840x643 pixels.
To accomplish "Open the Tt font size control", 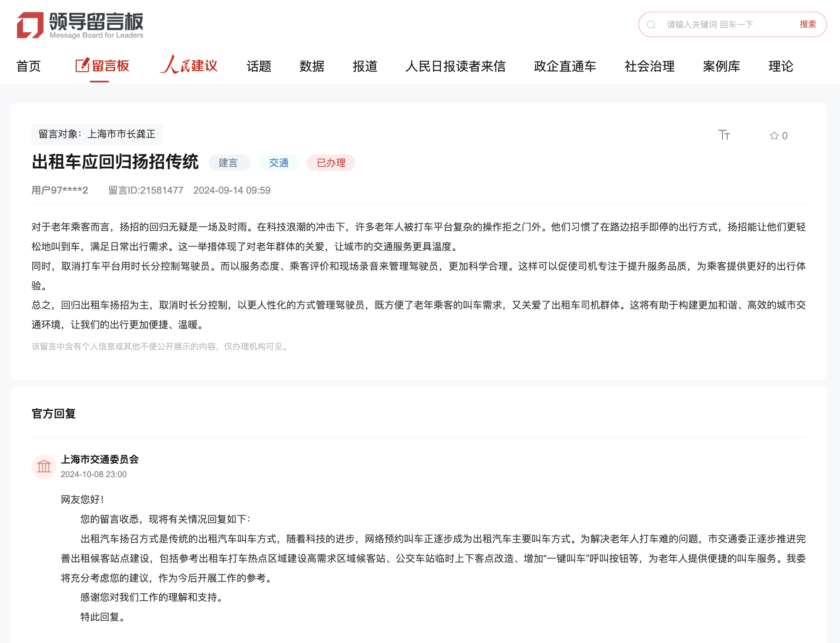I will click(x=724, y=135).
